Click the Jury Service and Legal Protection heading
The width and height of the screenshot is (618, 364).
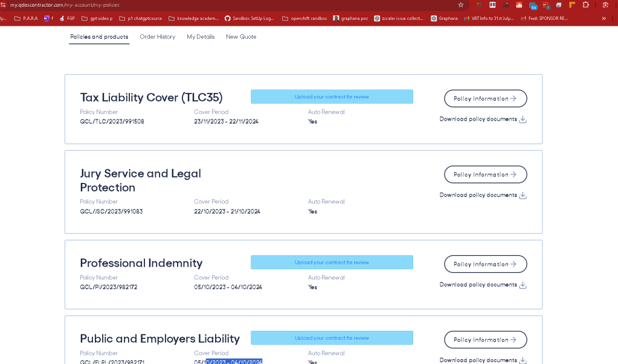pyautogui.click(x=140, y=180)
